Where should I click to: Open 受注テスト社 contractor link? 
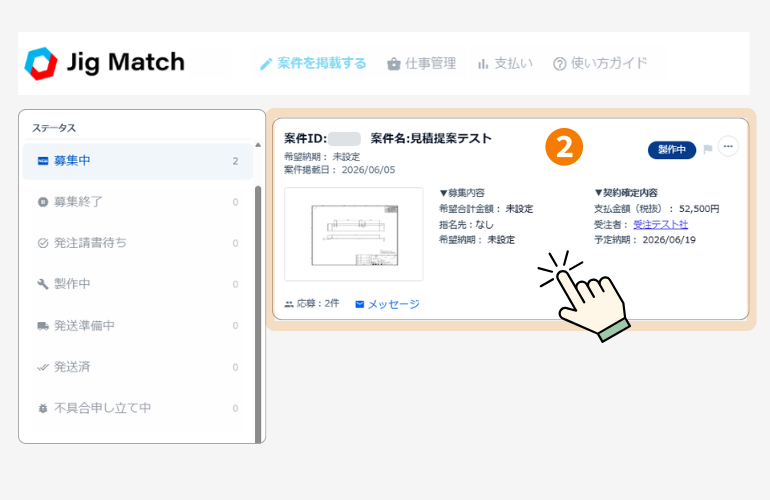tap(660, 224)
